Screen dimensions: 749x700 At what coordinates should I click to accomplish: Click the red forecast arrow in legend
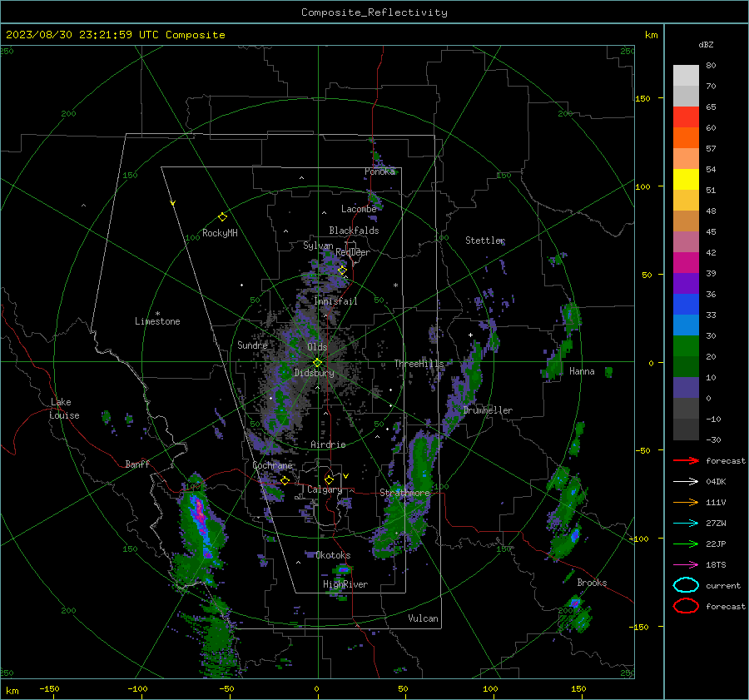point(686,460)
